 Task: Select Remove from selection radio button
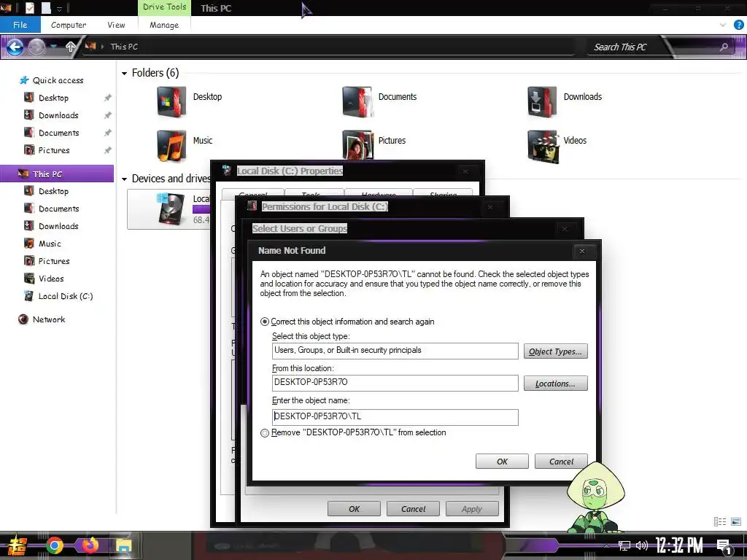[265, 433]
